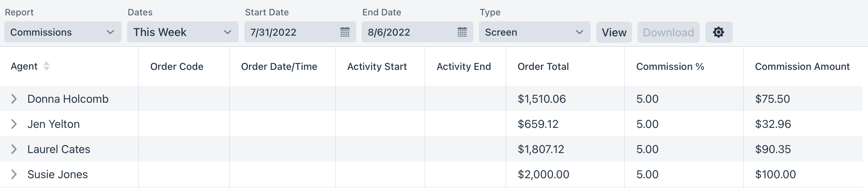Select the Commission % column header
The image size is (868, 188).
pyautogui.click(x=670, y=66)
